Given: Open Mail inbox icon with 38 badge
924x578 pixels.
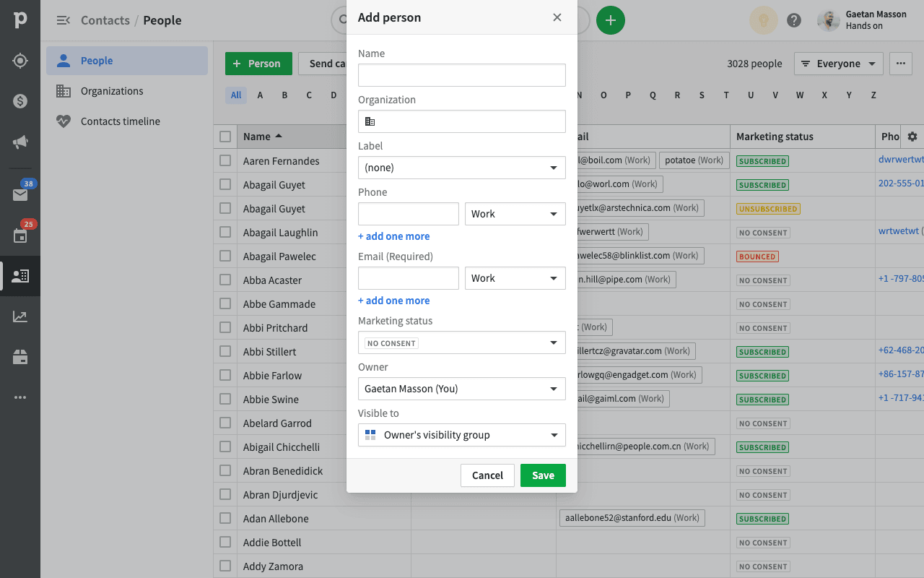Looking at the screenshot, I should click(20, 194).
